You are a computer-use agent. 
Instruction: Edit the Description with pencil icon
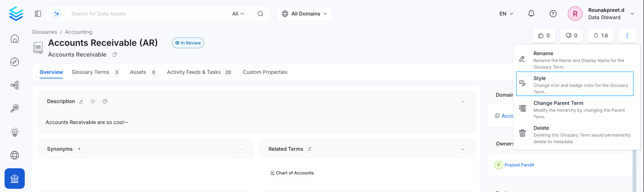(x=81, y=102)
